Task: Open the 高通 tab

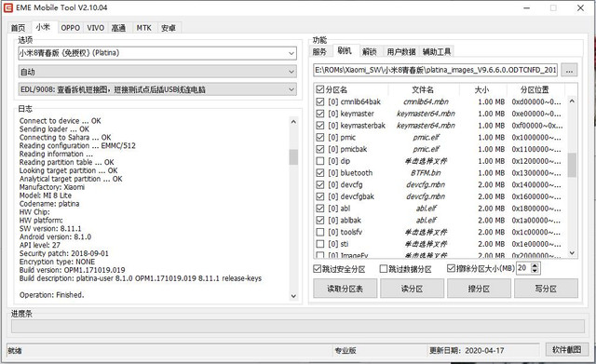Action: click(x=118, y=28)
